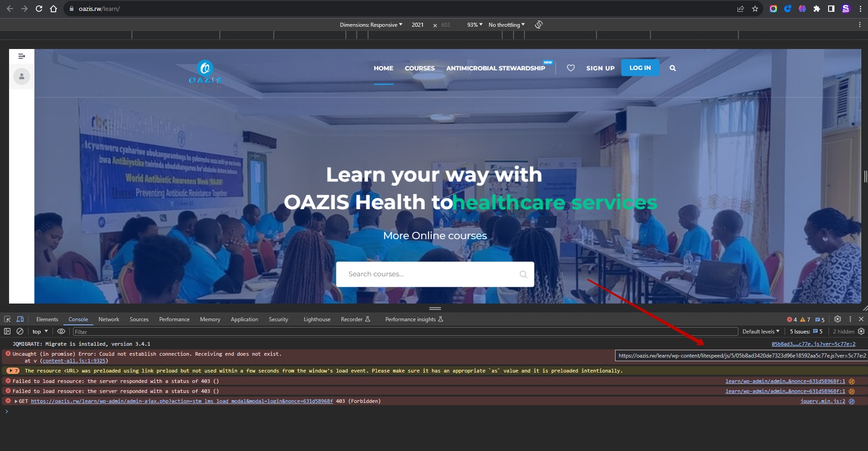Open the Default levels dropdown
This screenshot has height=451, width=868.
[x=760, y=331]
